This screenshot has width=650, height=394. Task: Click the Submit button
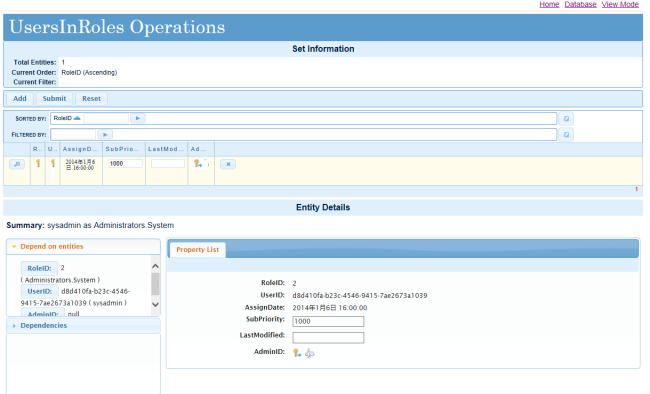54,99
